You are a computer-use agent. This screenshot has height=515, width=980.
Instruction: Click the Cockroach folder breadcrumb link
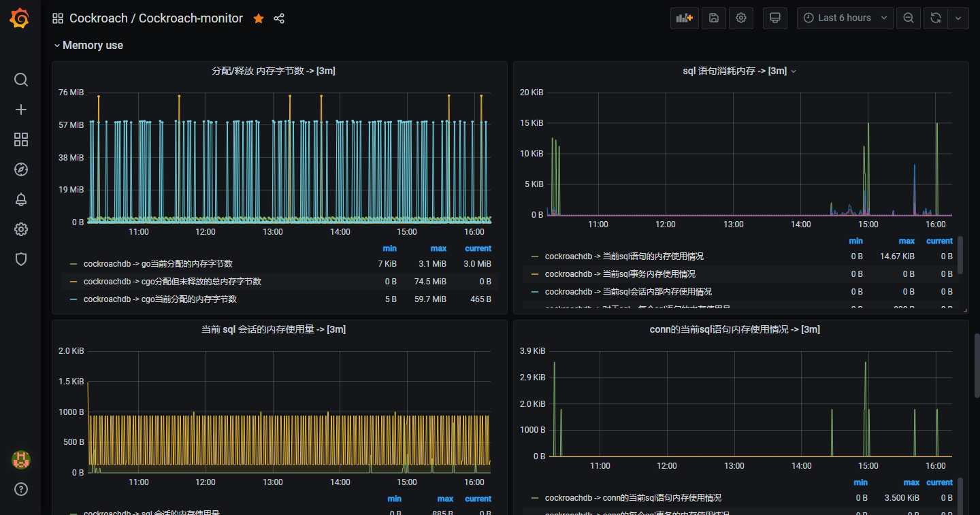point(99,18)
